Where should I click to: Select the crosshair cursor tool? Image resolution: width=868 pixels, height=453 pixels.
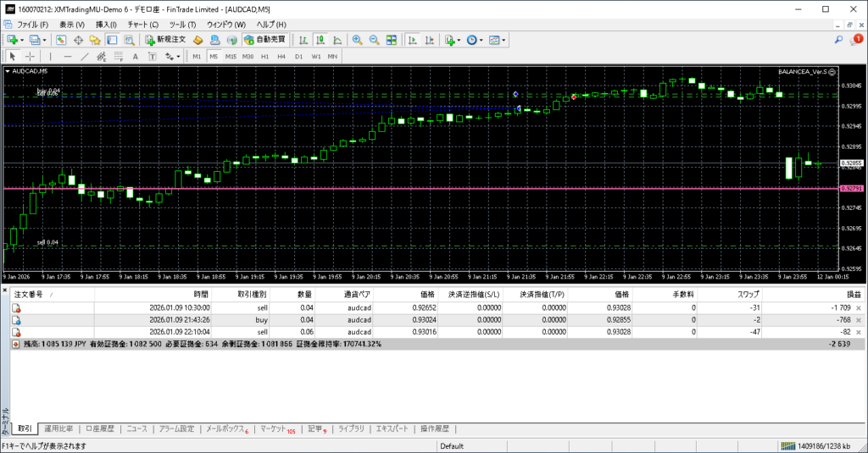(30, 57)
